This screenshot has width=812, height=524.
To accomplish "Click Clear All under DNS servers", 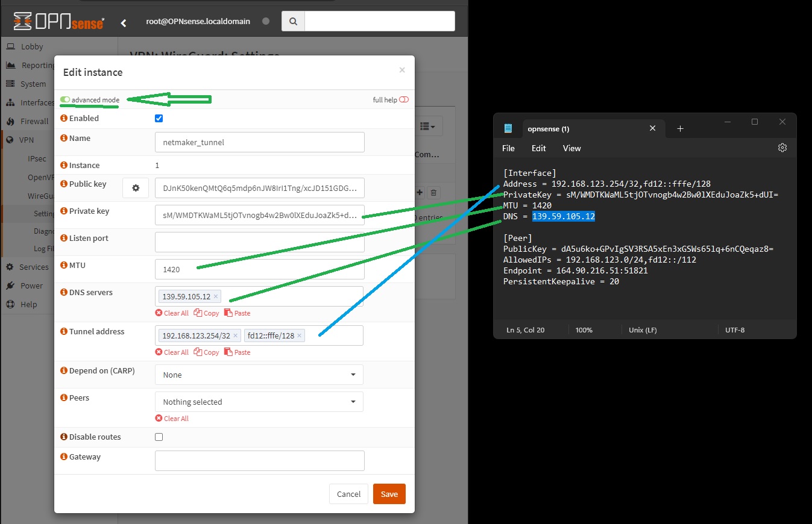I will [x=172, y=313].
